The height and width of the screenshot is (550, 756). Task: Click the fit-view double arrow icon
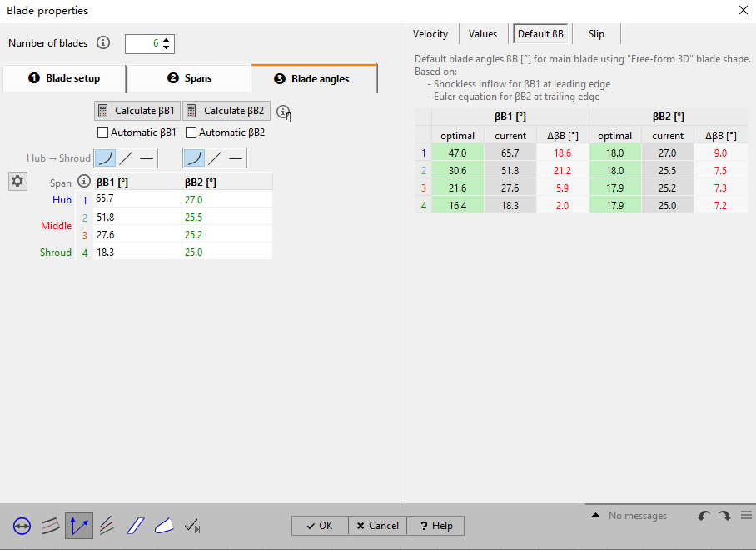(22, 526)
